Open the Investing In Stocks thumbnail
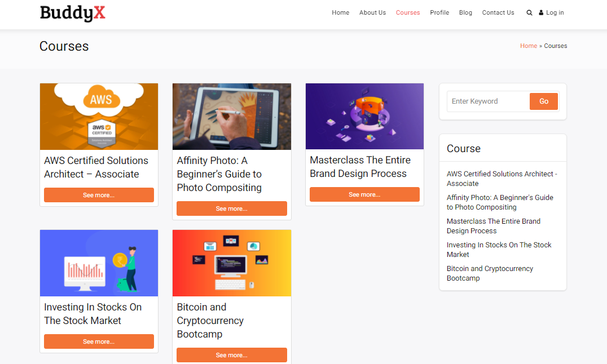 pos(99,263)
